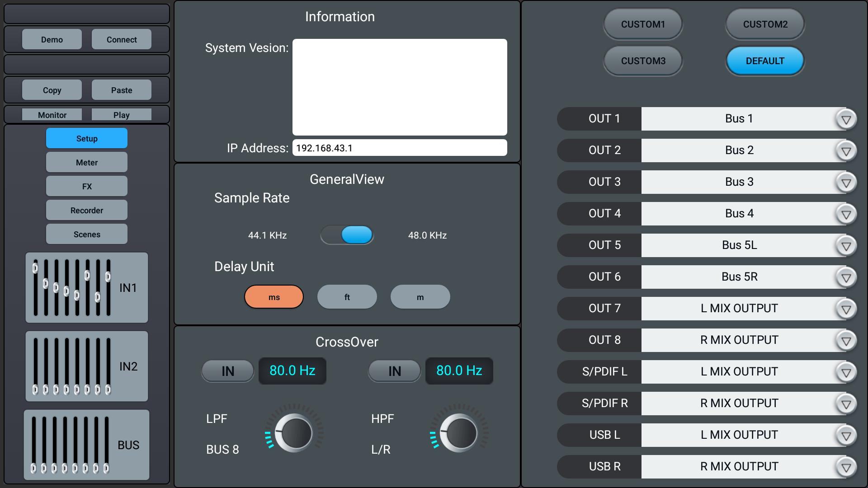The height and width of the screenshot is (488, 868).
Task: Switch to the FX page
Action: [87, 186]
